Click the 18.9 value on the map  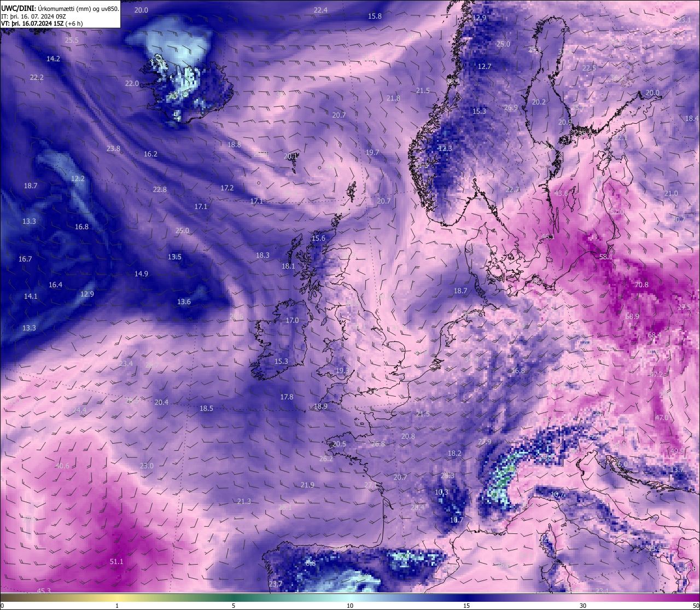[320, 406]
